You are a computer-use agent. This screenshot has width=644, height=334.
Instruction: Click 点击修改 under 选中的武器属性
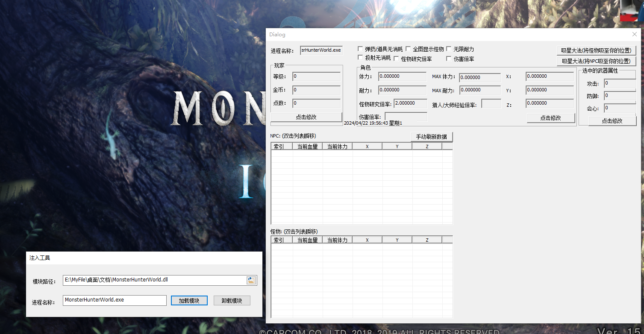[x=612, y=120]
